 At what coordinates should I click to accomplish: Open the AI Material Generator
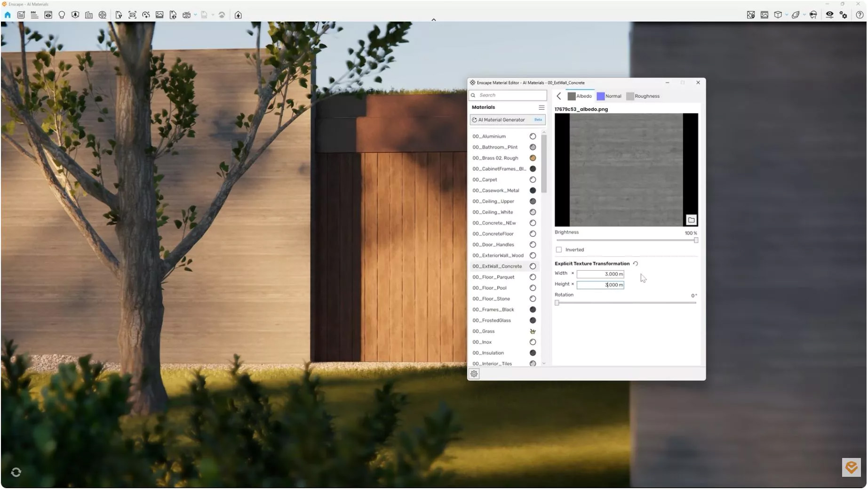click(x=508, y=120)
